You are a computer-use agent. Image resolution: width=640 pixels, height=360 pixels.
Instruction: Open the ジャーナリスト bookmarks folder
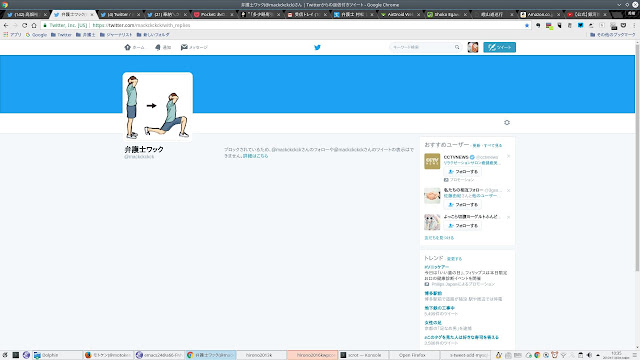tap(116, 35)
